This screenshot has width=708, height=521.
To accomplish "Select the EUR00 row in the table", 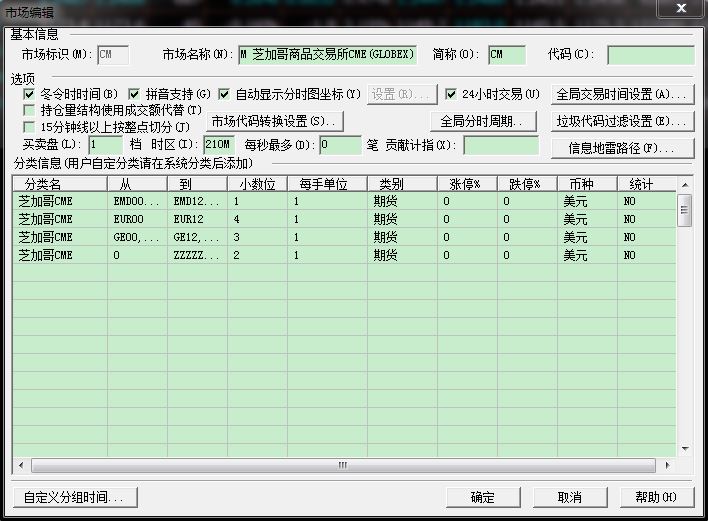I will 138,219.
